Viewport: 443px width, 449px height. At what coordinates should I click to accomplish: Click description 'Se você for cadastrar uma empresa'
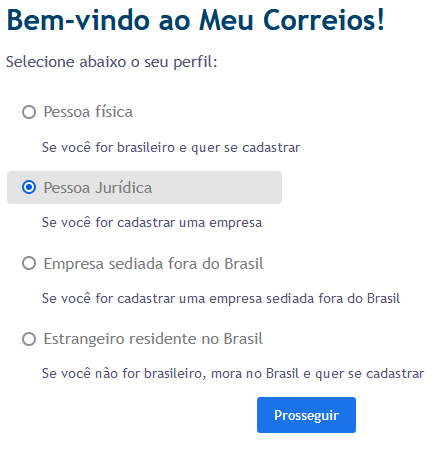click(152, 223)
